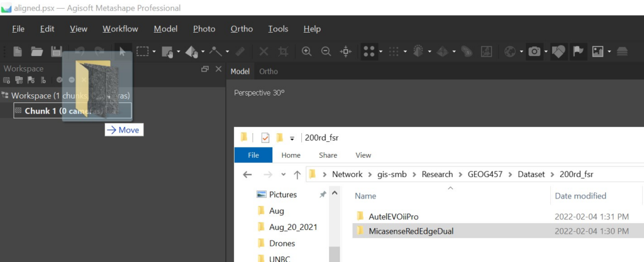Open Explorer's blue File tab
The image size is (644, 262).
click(253, 155)
